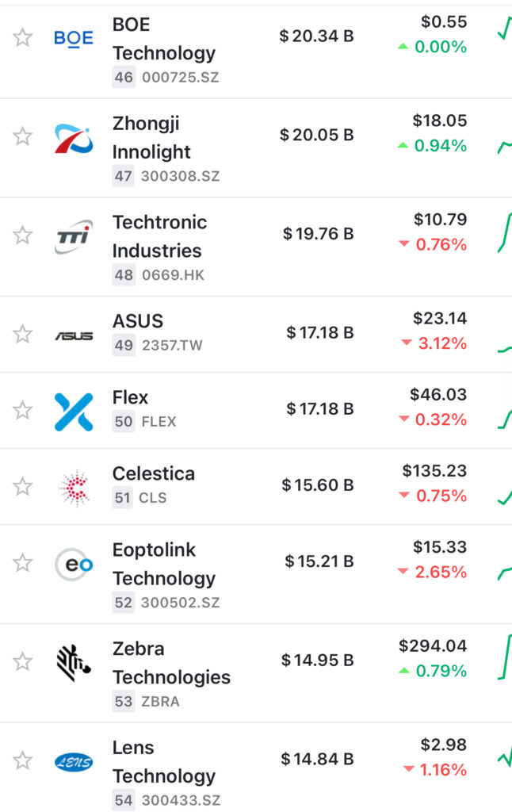Viewport: 512px width, 812px height.
Task: Click the Zhongji Innolight logo icon
Action: tap(74, 137)
